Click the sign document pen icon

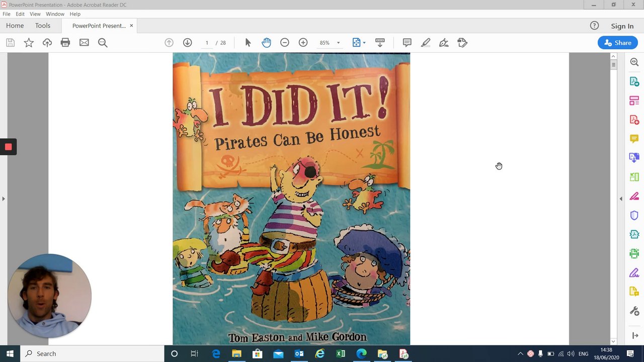coord(444,43)
